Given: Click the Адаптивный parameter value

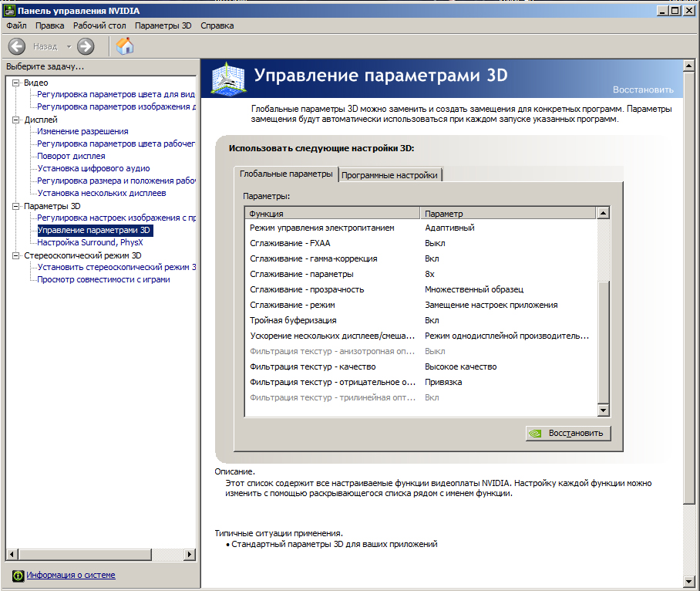Looking at the screenshot, I should tap(449, 228).
